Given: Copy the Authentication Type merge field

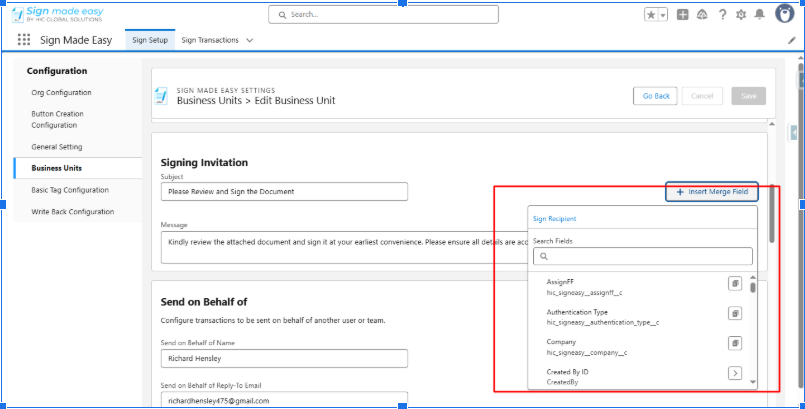Looking at the screenshot, I should pos(734,314).
